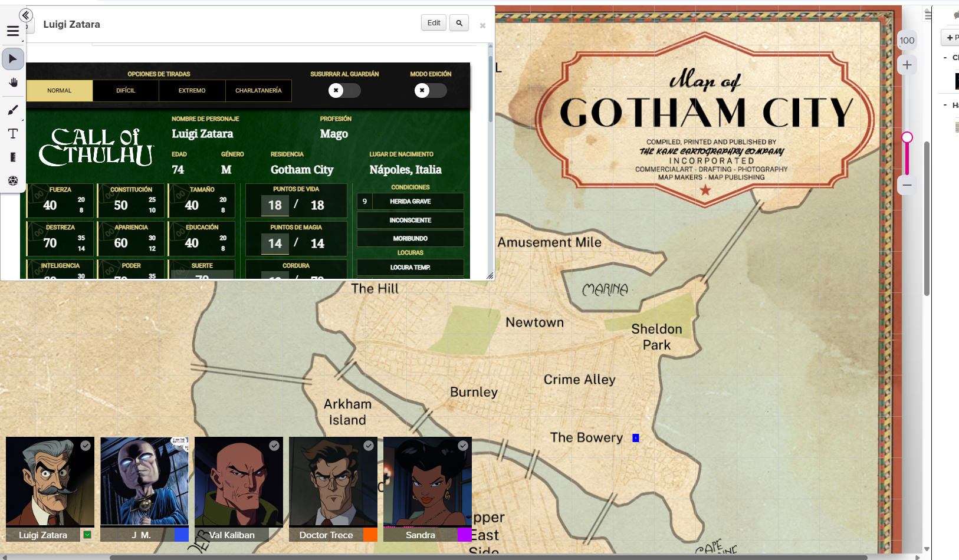Roll the Fuerza characteristic

(60, 190)
